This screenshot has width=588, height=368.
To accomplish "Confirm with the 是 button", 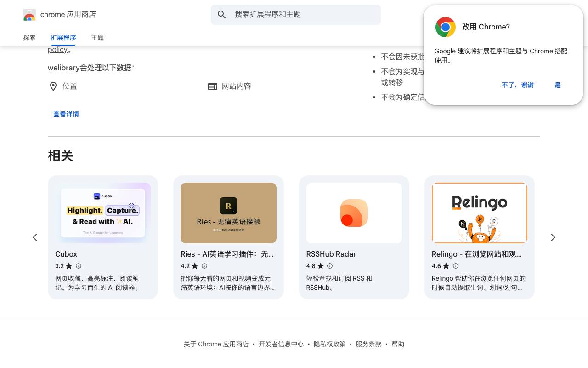I will 558,85.
